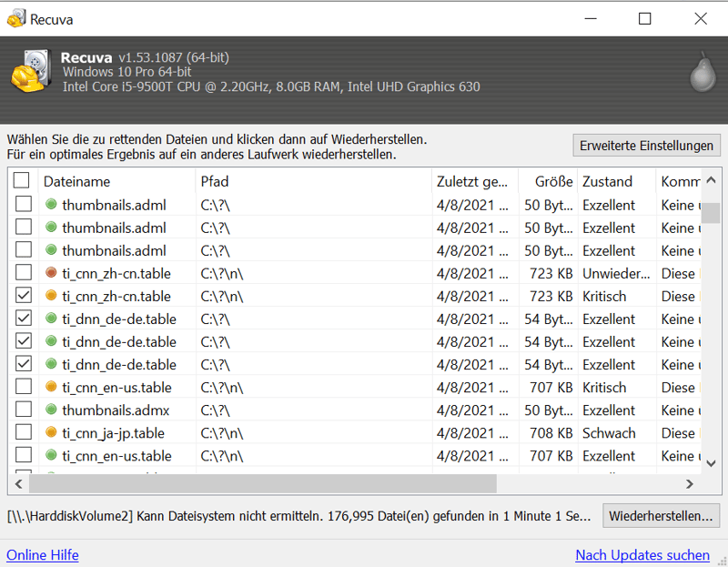
Task: Sort by the Zustand column header
Action: [615, 181]
